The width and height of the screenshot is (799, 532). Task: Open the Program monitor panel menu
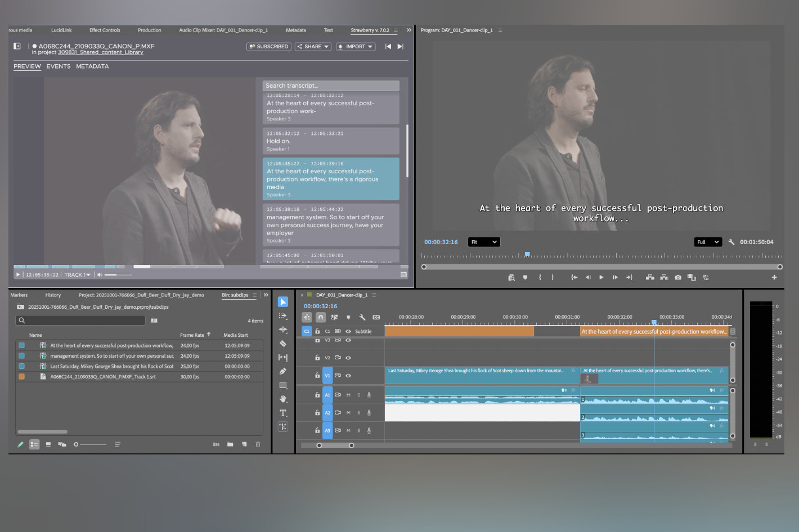[x=500, y=30]
